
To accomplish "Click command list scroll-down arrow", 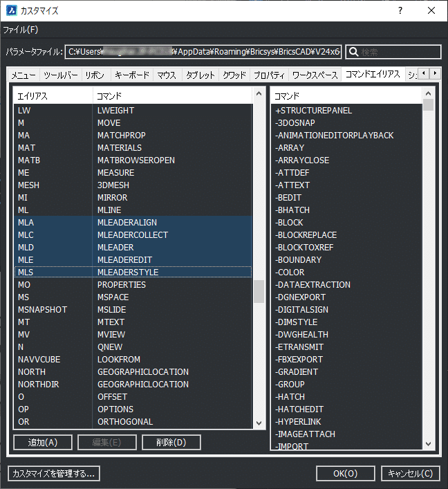I will [429, 444].
